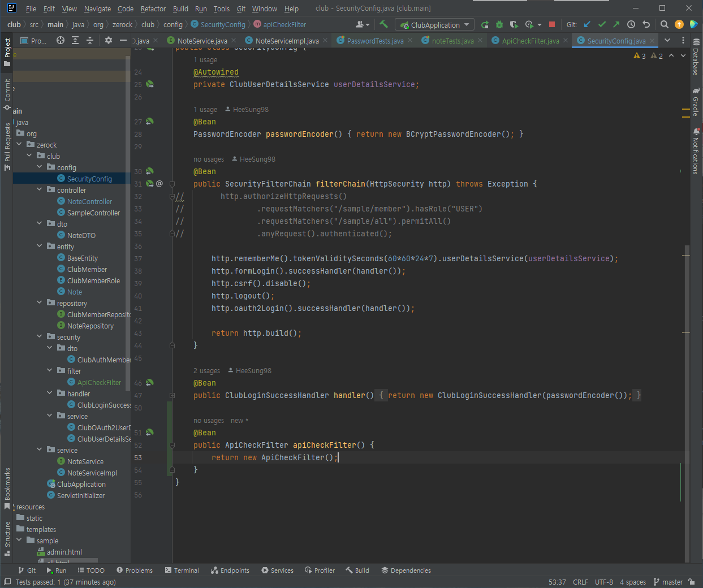The width and height of the screenshot is (703, 588).
Task: Click the bean gutter icon on line 51
Action: coord(150,433)
